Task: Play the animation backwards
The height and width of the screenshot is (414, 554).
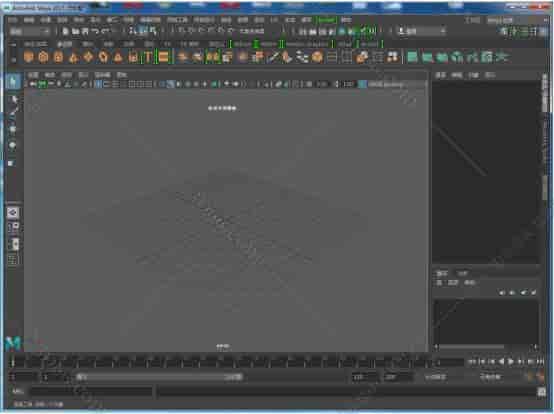Action: click(x=501, y=361)
